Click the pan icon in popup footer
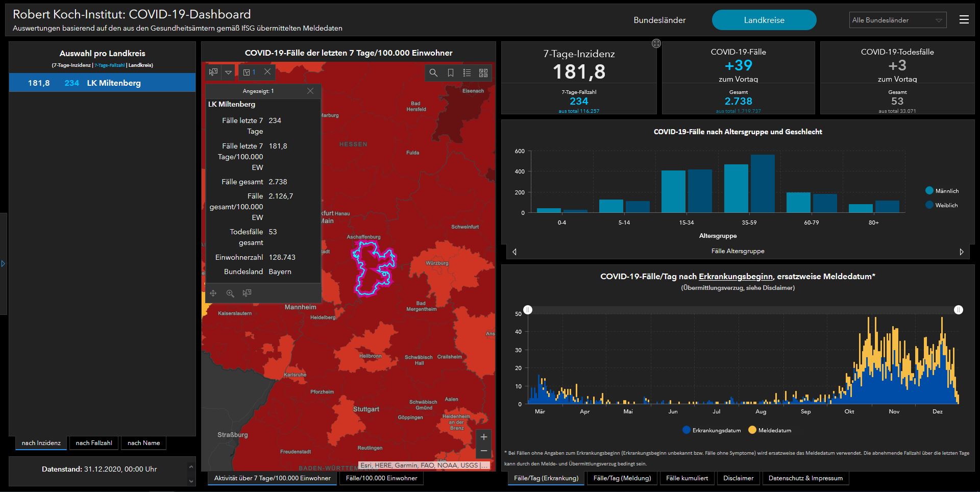Image resolution: width=980 pixels, height=492 pixels. pos(213,293)
